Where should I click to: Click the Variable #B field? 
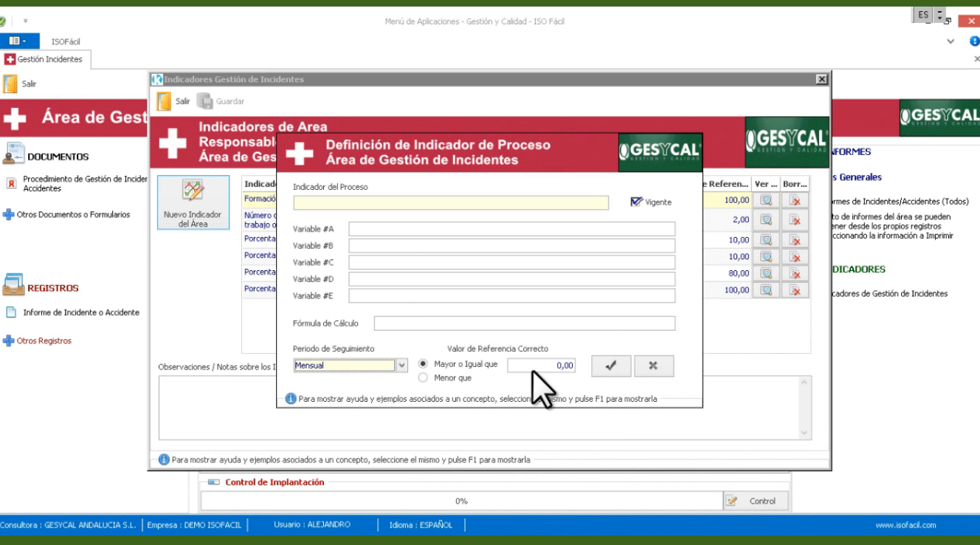tap(512, 246)
